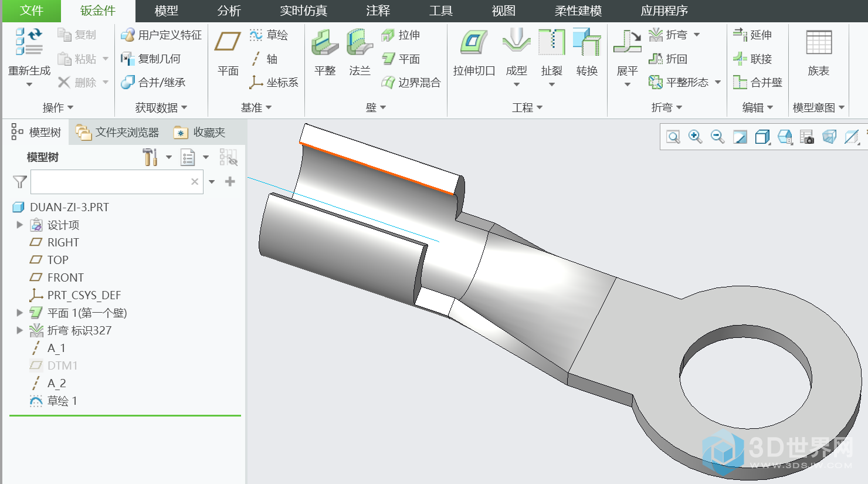The image size is (868, 484).
Task: Click the model tree filter funnel icon
Action: pyautogui.click(x=20, y=182)
